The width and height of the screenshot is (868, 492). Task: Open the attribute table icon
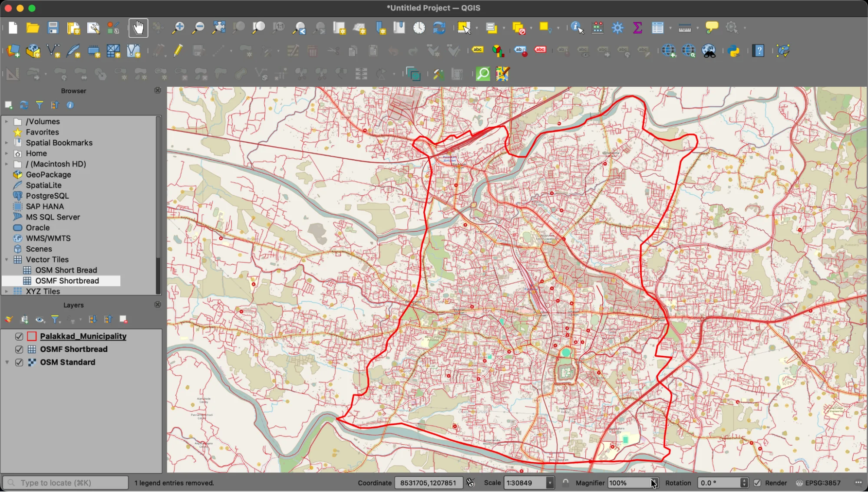[x=657, y=27]
